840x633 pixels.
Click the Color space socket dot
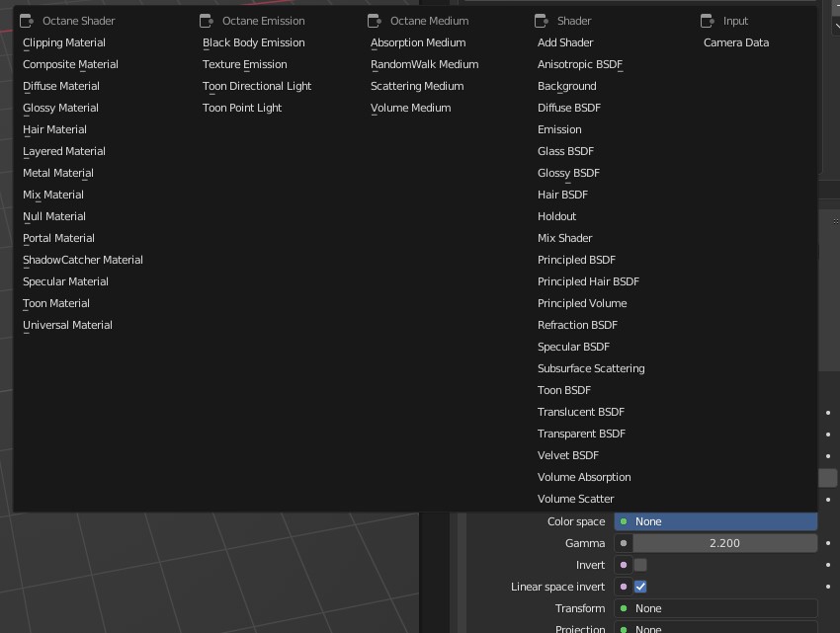624,521
